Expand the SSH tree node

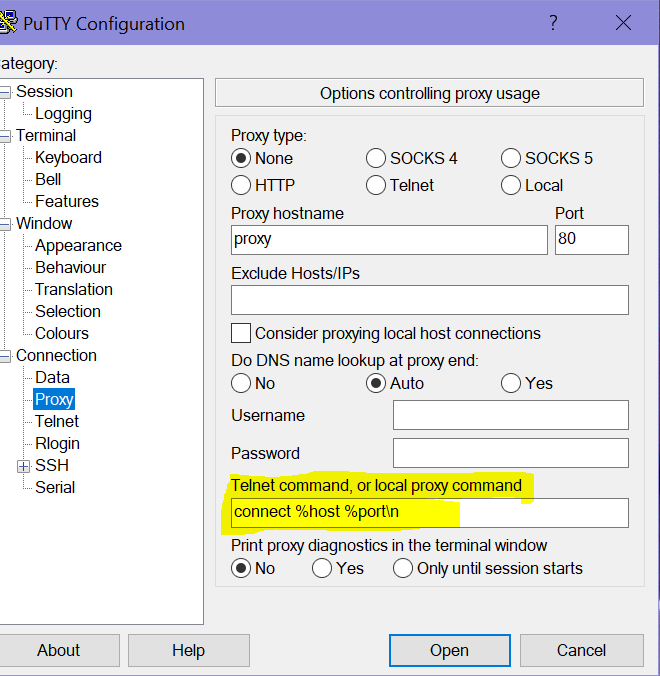[x=24, y=466]
